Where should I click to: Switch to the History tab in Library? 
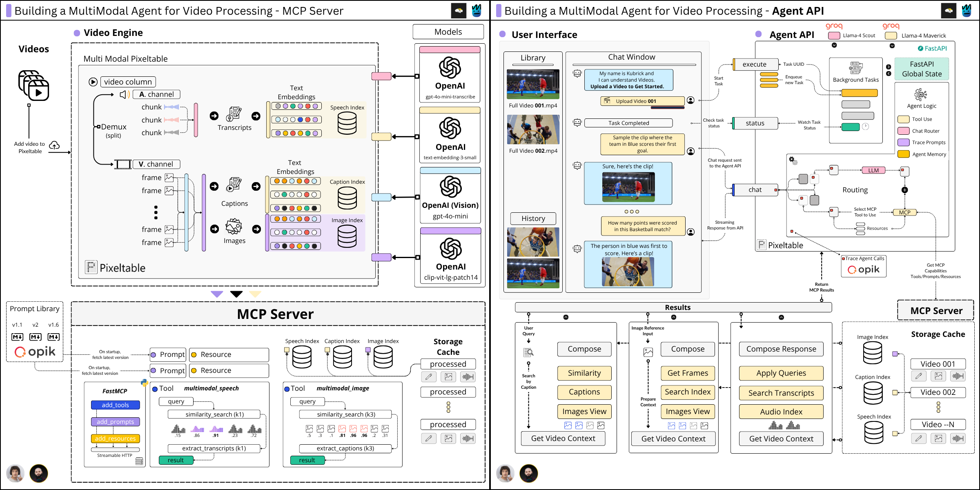point(533,218)
